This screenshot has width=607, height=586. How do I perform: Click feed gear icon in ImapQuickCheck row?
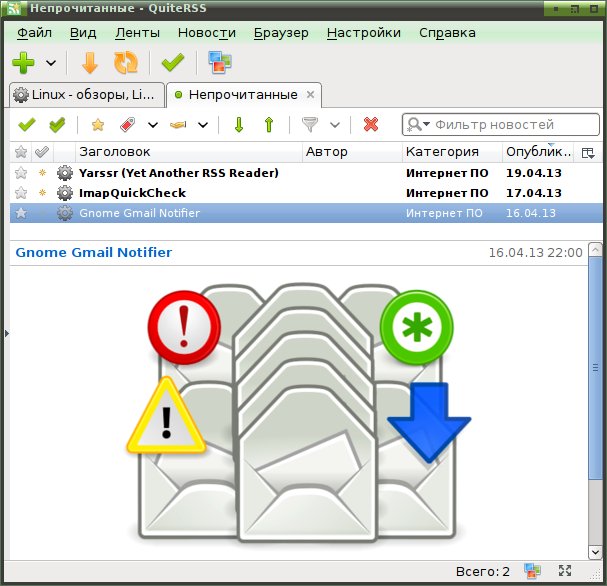click(65, 193)
